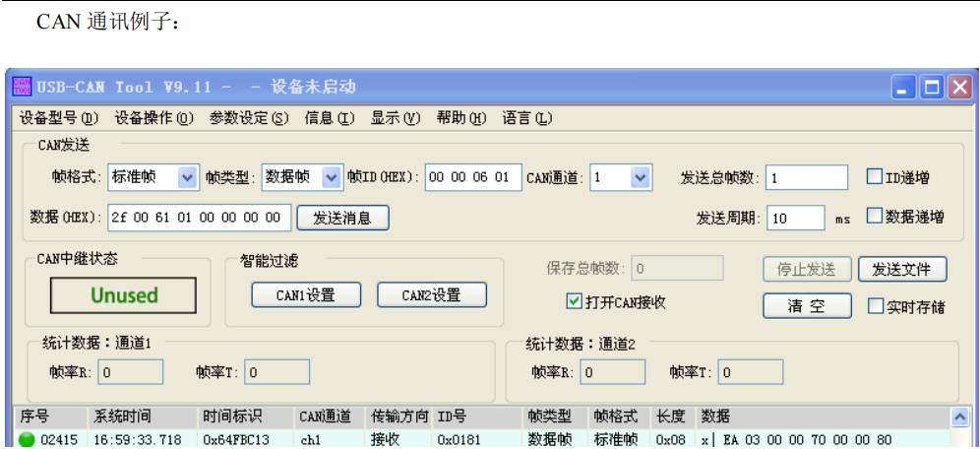Uncheck the 打开CAN接收 checkbox
This screenshot has width=980, height=449.
click(x=575, y=301)
